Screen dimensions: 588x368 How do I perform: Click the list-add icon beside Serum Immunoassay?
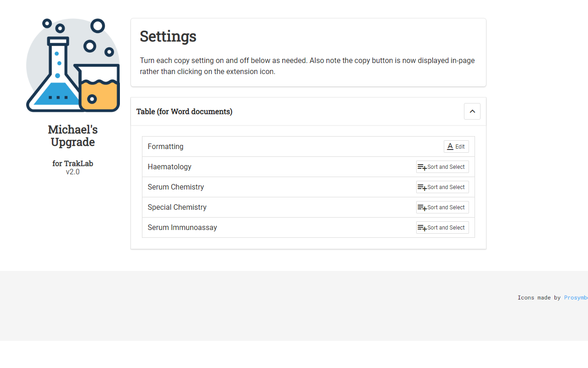[422, 228]
